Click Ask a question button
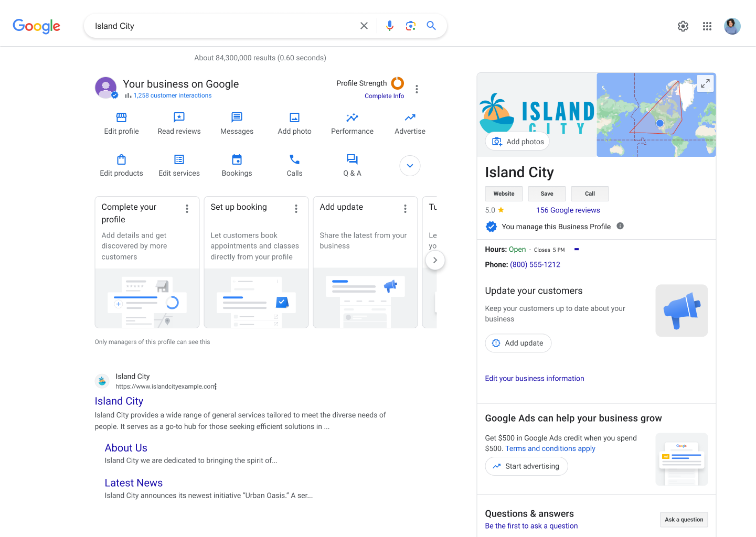Screen dimensions: 756x537 (684, 520)
